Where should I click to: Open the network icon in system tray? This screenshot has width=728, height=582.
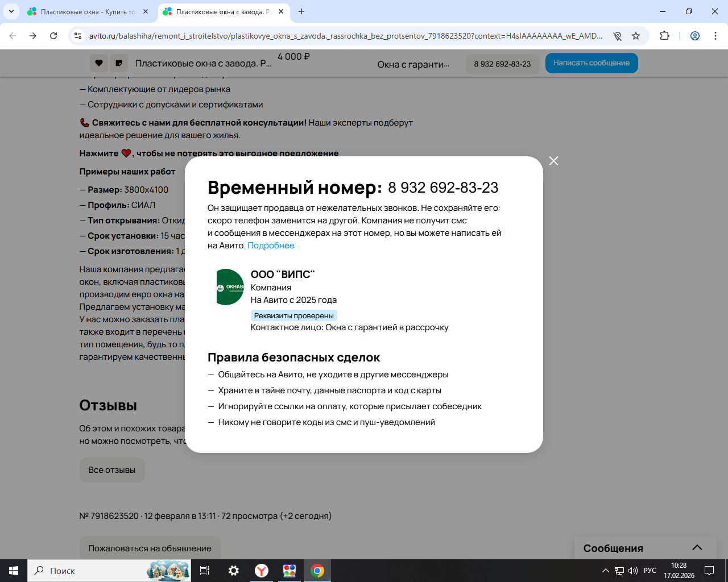619,571
